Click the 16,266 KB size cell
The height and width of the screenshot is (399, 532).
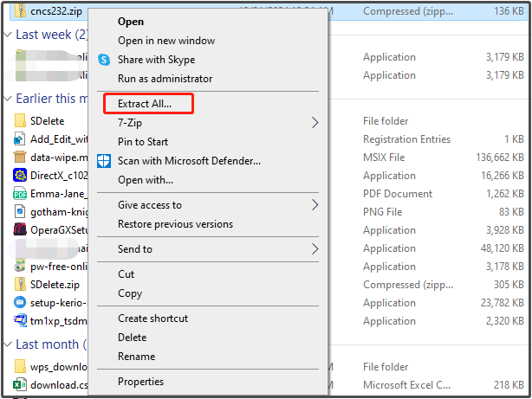[503, 176]
